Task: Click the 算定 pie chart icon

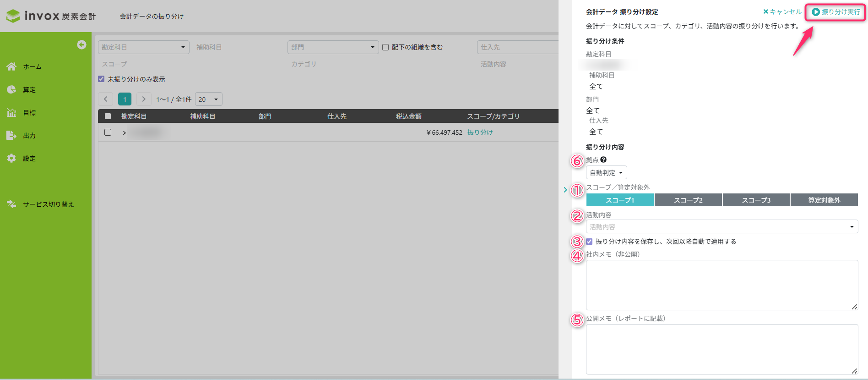Action: pos(11,89)
